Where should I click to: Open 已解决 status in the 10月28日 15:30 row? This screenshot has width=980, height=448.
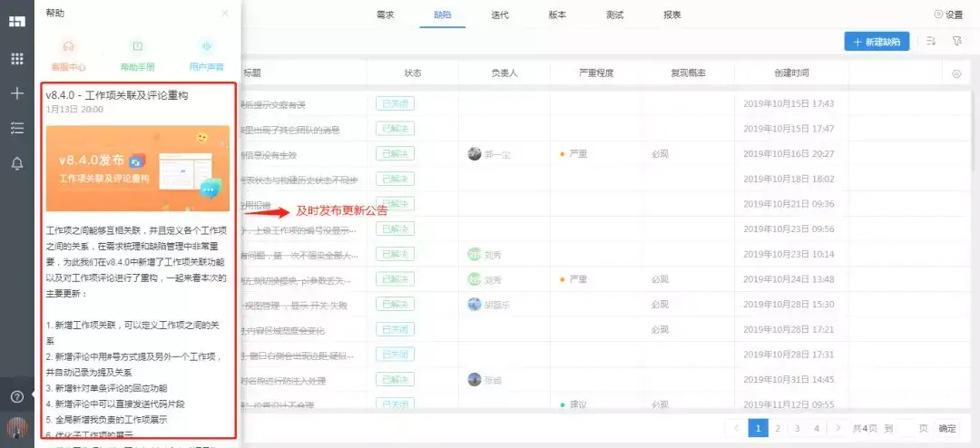point(395,305)
